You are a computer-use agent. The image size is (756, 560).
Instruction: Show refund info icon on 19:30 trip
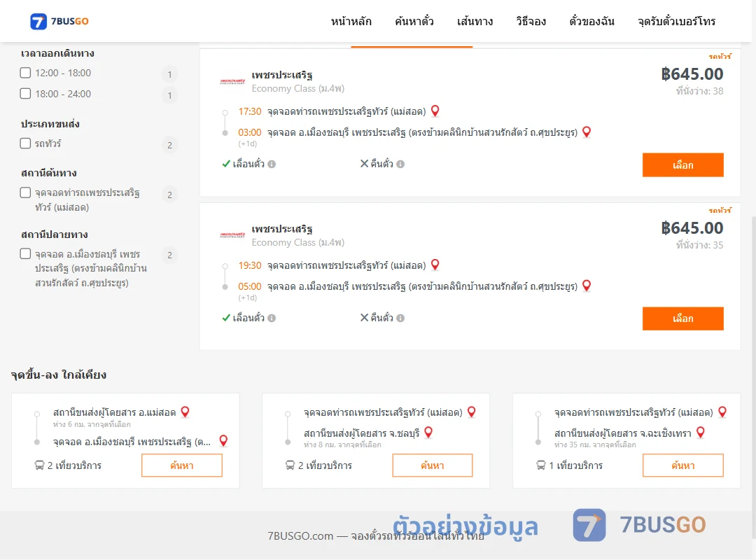point(400,318)
